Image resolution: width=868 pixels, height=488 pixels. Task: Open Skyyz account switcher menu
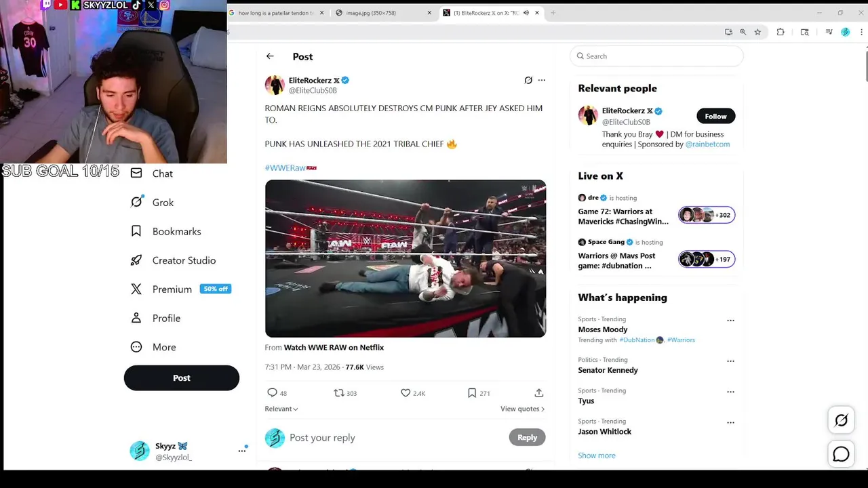coord(241,451)
